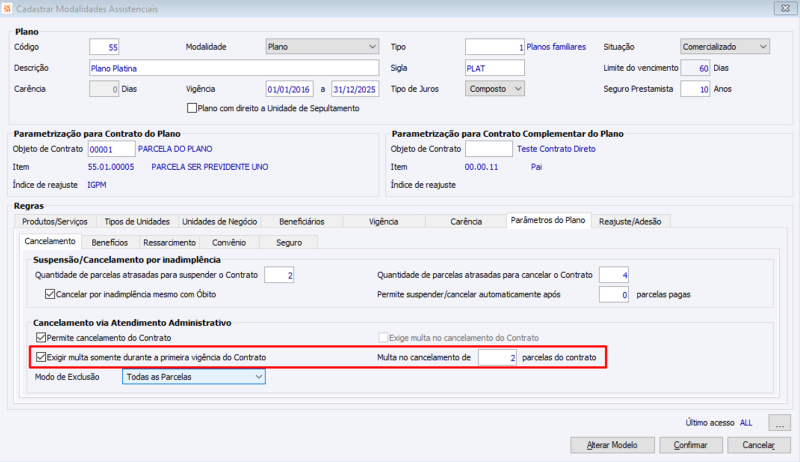The image size is (800, 462).
Task: Open the Benefícios sub-tab
Action: coord(110,243)
